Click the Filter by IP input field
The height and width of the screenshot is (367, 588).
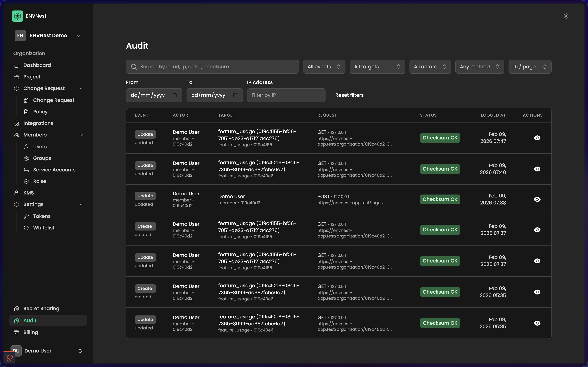coord(286,95)
